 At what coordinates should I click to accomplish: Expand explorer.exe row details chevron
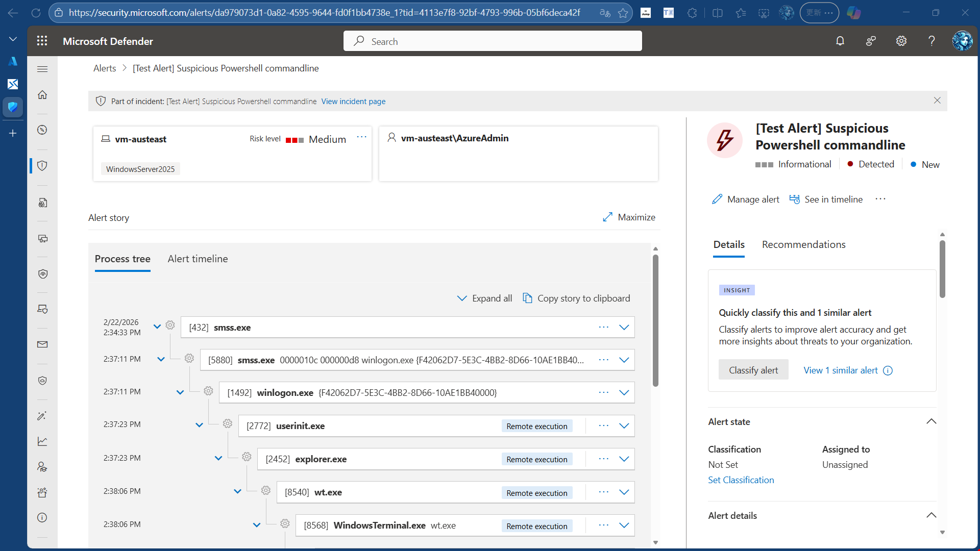624,459
